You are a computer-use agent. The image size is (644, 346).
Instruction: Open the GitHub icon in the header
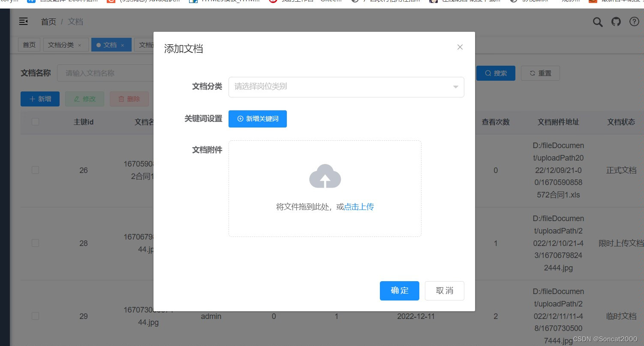(616, 21)
